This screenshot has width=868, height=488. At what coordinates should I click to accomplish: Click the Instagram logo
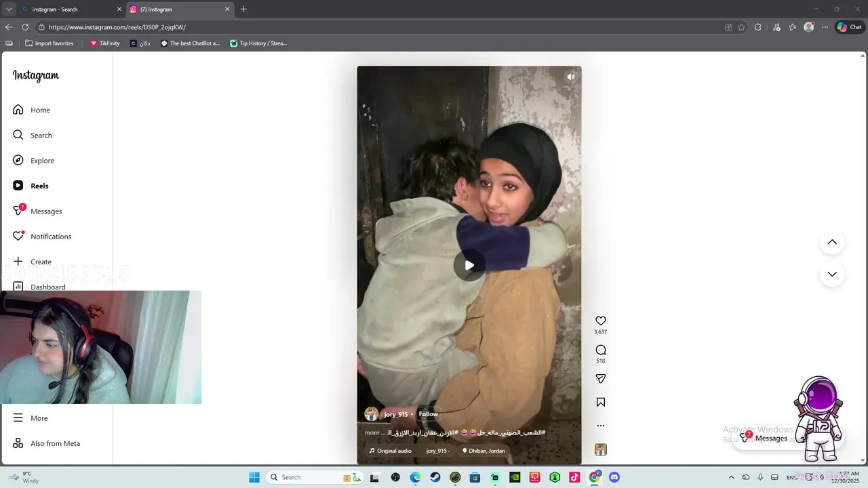click(x=36, y=75)
